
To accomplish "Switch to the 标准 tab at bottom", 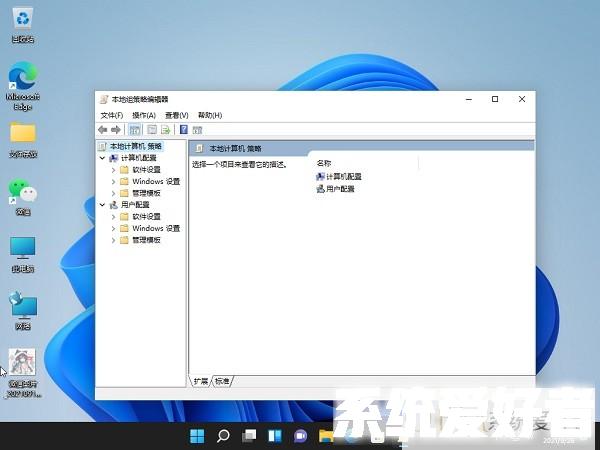I will 222,381.
